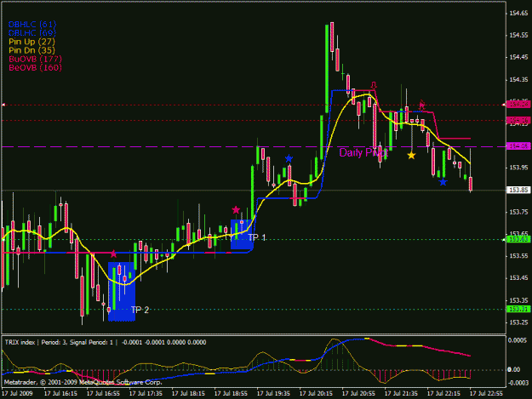Click the 154.55 price scale value

pyautogui.click(x=518, y=35)
